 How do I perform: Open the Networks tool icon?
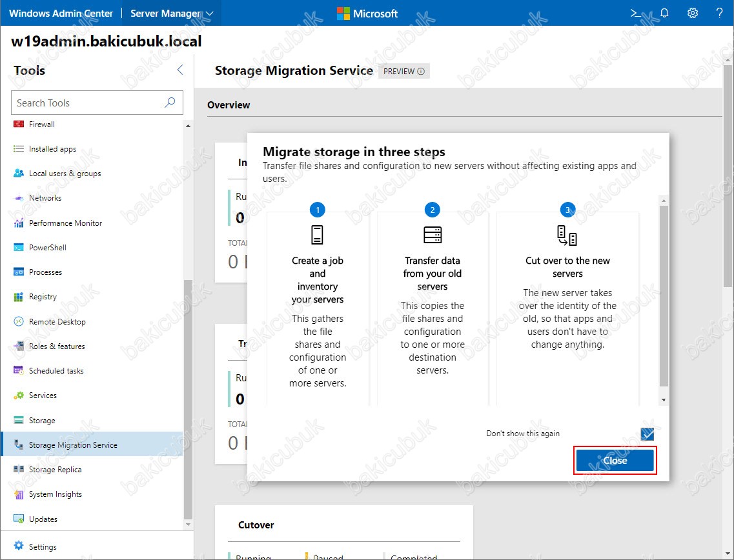pyautogui.click(x=19, y=198)
